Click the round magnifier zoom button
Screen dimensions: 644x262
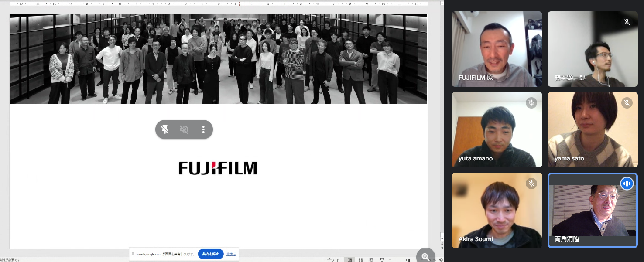(x=425, y=256)
